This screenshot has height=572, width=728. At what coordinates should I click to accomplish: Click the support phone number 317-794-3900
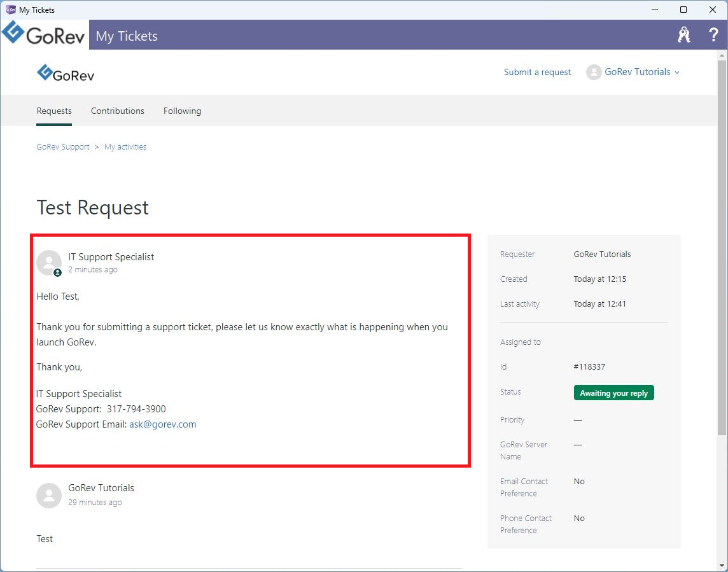coord(136,409)
